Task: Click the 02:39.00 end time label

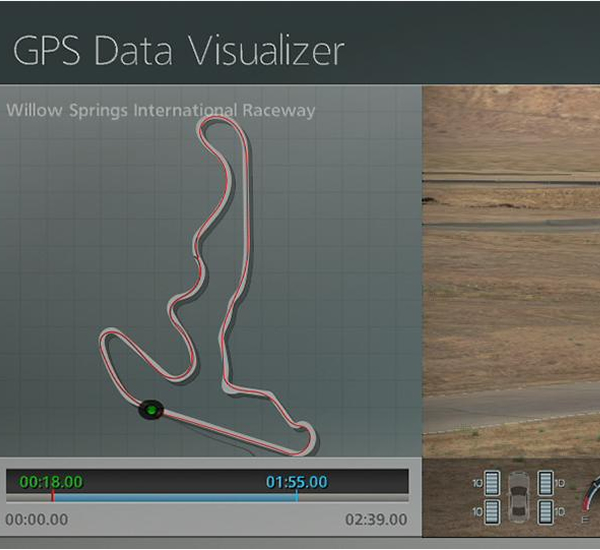Action: [376, 519]
